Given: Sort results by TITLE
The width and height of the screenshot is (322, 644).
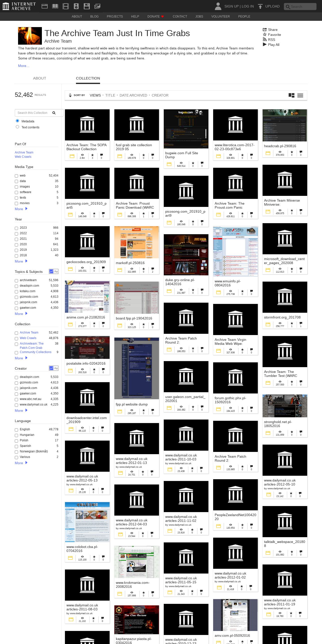Looking at the screenshot, I should point(110,95).
